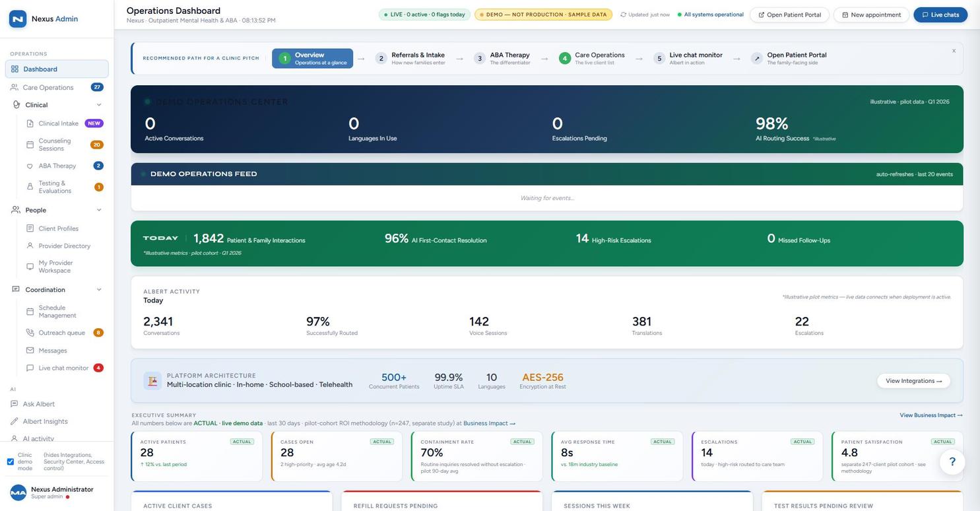Click the Cases Open card
Viewport: 980px width, 511px height.
point(337,456)
